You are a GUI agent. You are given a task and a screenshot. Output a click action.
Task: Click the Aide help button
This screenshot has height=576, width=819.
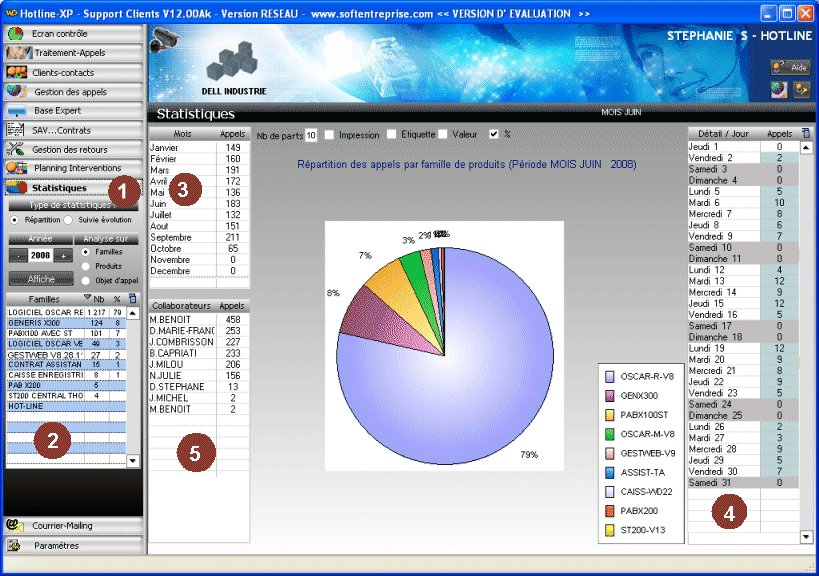790,67
